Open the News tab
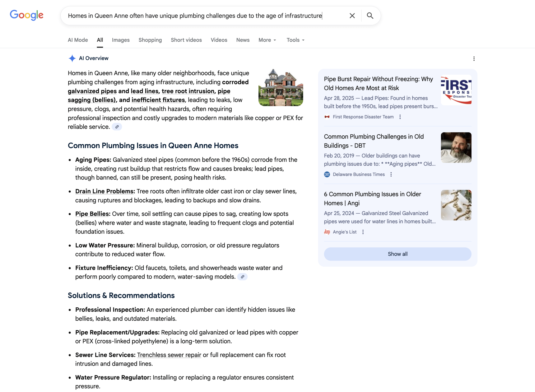 pos(243,40)
